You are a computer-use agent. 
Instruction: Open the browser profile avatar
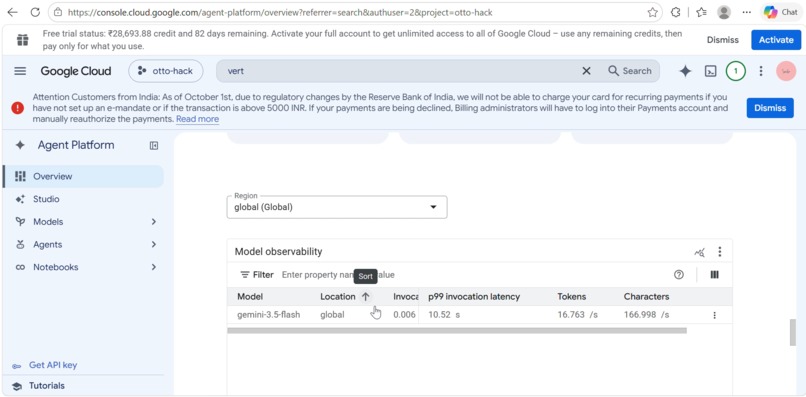tap(724, 12)
